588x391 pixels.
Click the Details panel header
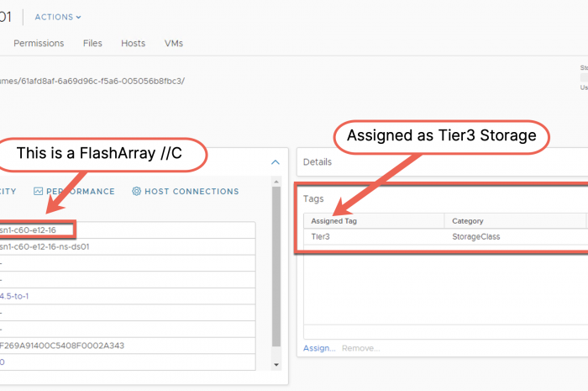318,161
